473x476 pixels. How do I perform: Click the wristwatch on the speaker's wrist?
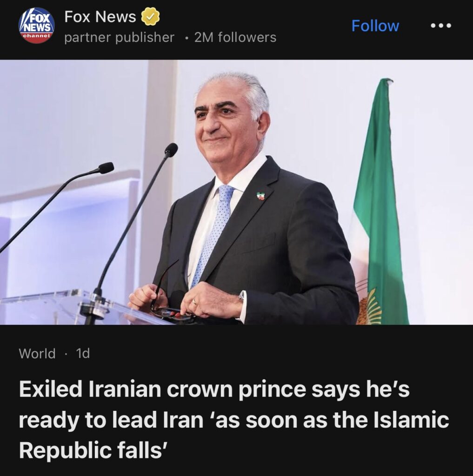coord(242,296)
